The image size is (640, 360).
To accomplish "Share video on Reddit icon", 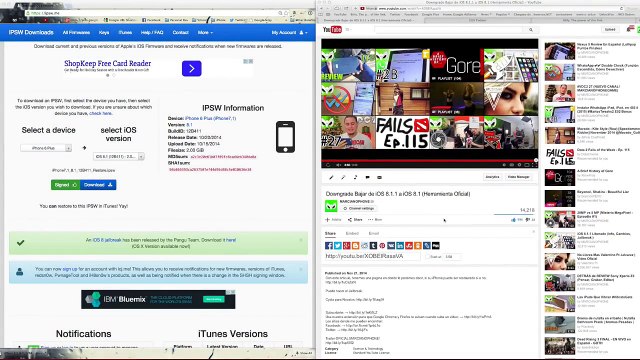I will pyautogui.click(x=364, y=245).
